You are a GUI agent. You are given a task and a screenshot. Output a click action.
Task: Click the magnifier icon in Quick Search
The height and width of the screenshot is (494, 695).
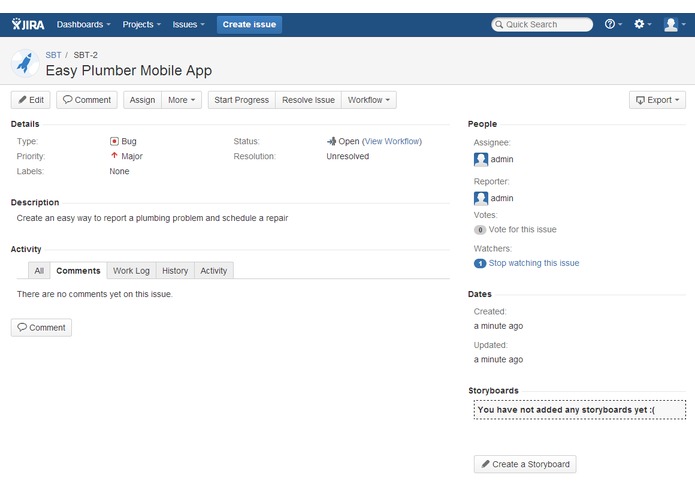coord(499,24)
